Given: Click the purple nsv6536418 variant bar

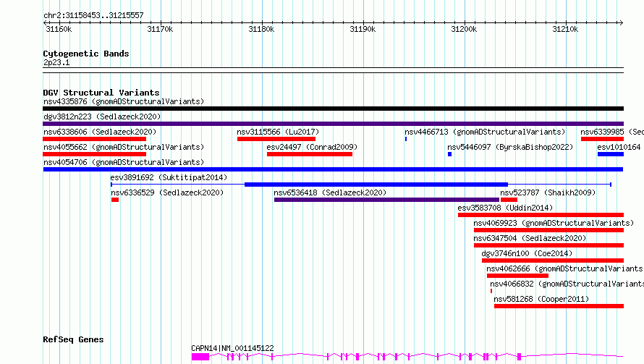Looking at the screenshot, I should [x=386, y=200].
